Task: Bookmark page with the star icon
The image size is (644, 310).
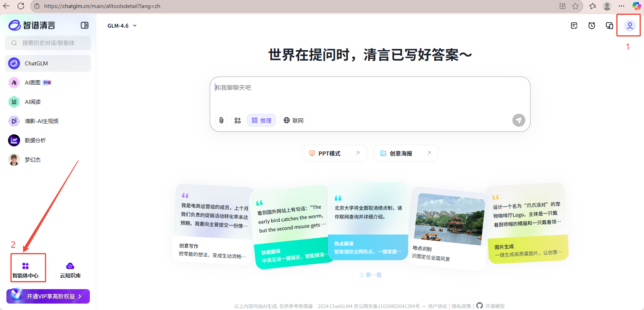Action: 575,6
